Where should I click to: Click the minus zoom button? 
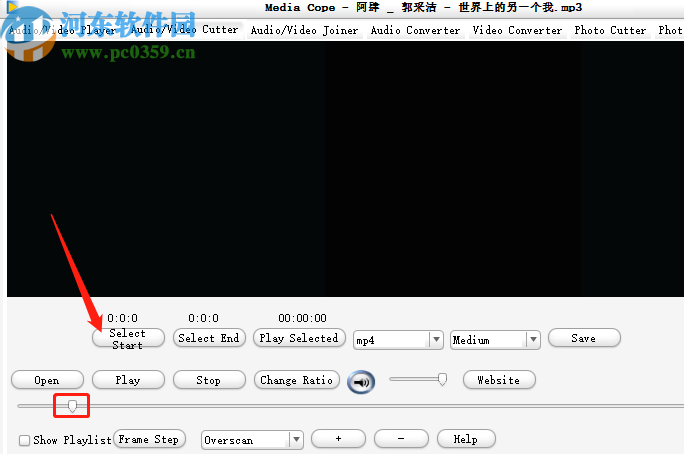pos(401,438)
